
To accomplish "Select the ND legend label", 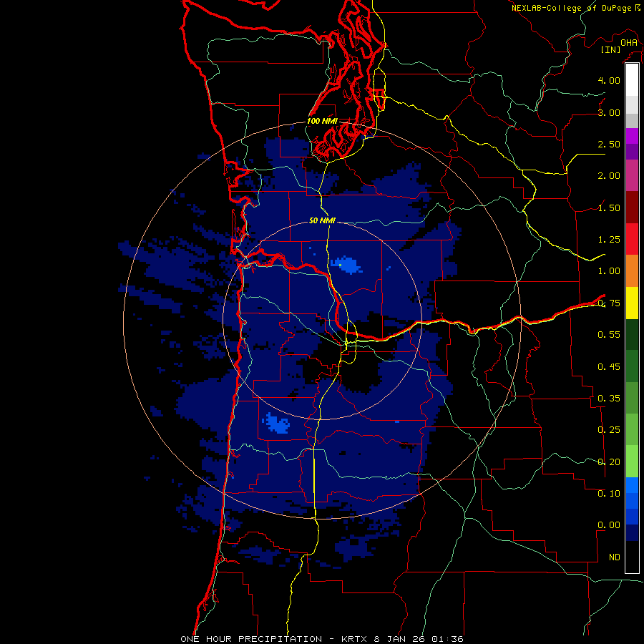I will click(615, 557).
